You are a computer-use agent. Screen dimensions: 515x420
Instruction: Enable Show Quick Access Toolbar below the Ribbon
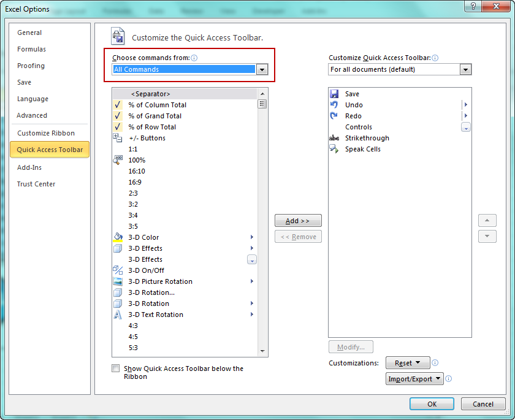[x=116, y=368]
